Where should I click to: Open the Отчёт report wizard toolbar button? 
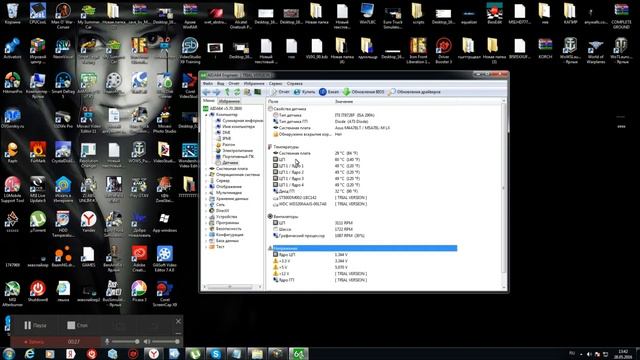(280, 92)
